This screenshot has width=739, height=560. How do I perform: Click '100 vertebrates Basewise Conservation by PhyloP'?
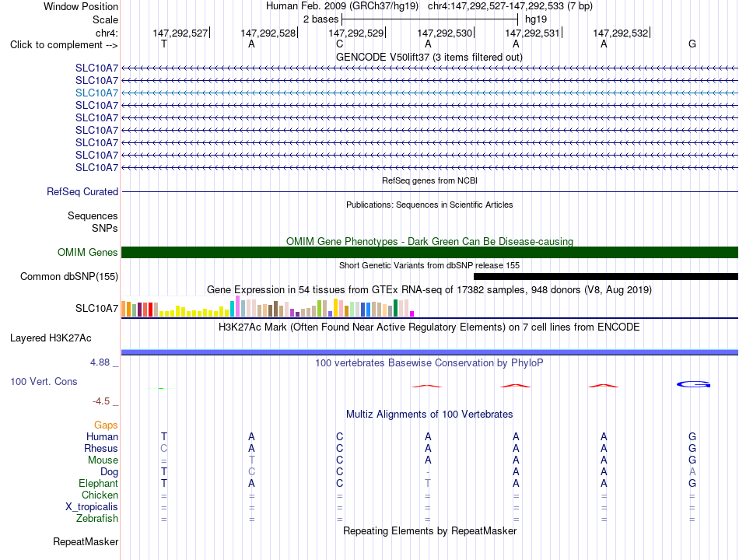[x=429, y=363]
